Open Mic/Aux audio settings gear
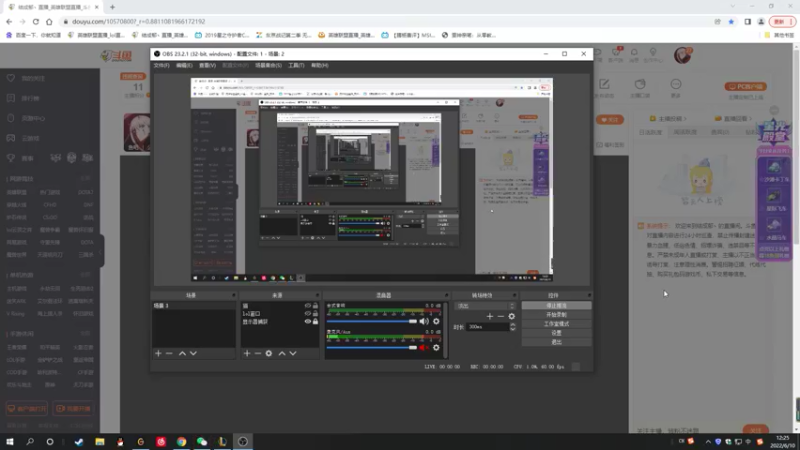Viewport: 800px width, 450px height. pos(436,347)
